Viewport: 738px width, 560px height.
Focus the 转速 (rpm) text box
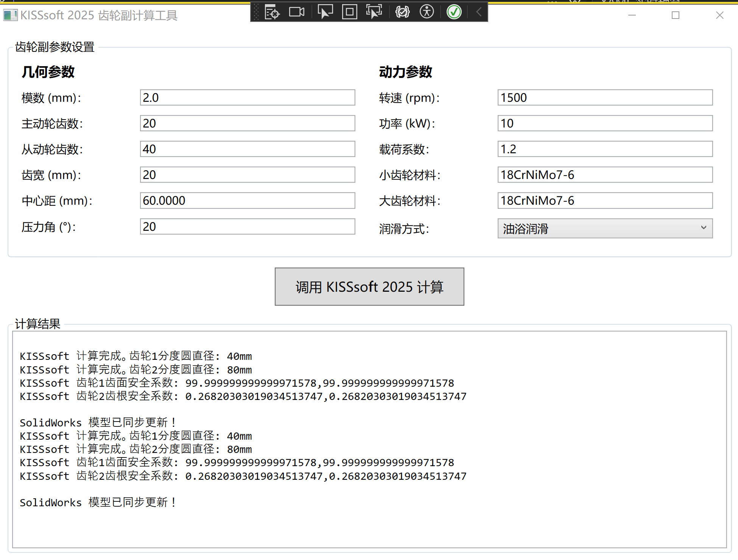[604, 98]
